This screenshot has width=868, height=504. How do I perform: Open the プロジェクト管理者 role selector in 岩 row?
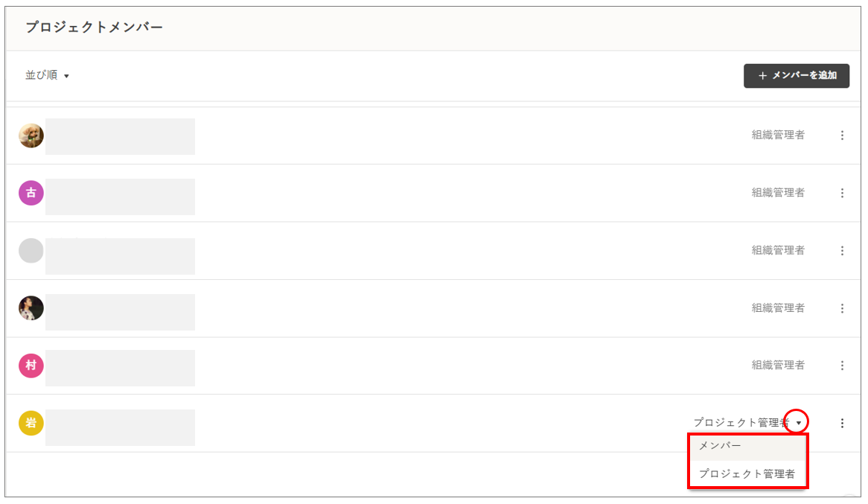tap(741, 423)
